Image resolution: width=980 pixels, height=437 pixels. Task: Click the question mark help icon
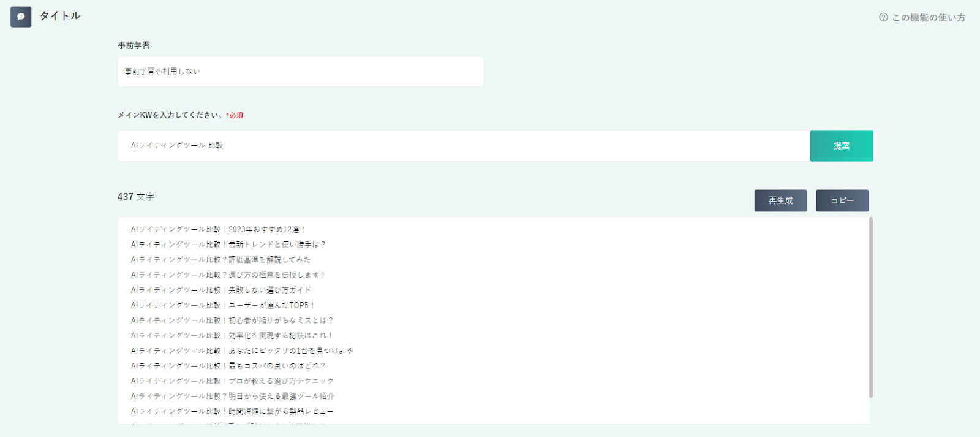coord(883,17)
